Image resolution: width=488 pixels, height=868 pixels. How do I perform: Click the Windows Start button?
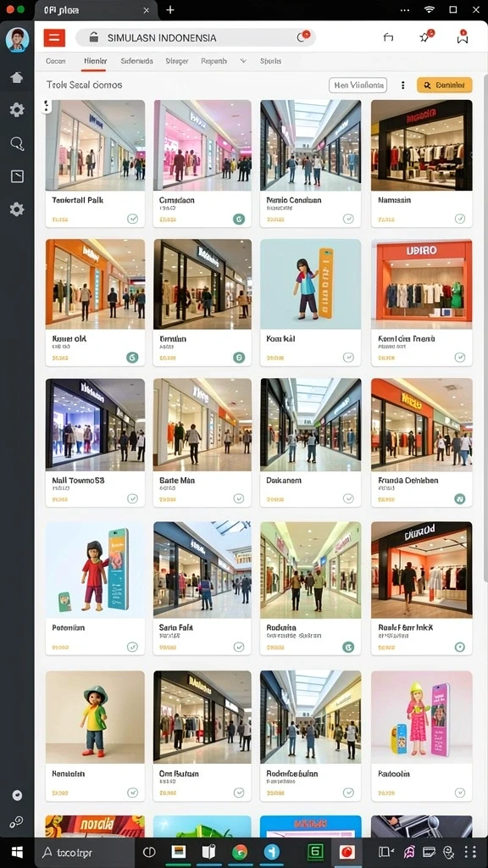[17, 852]
